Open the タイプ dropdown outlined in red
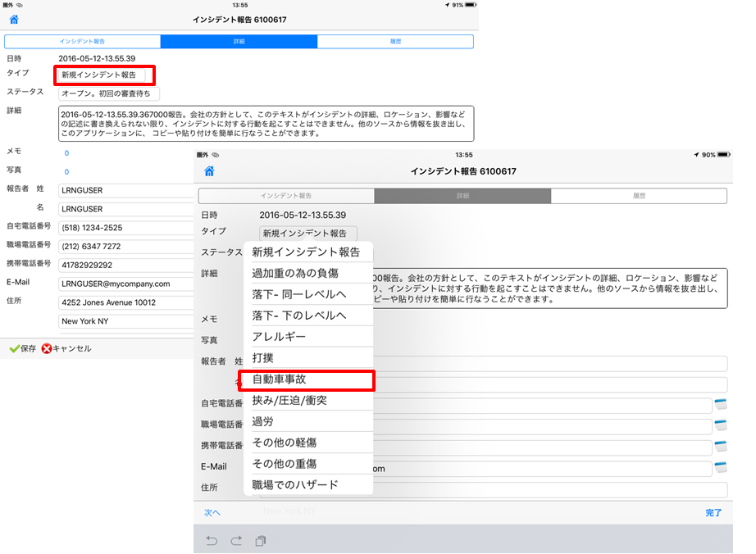Viewport: 756px width, 554px height. click(x=105, y=75)
